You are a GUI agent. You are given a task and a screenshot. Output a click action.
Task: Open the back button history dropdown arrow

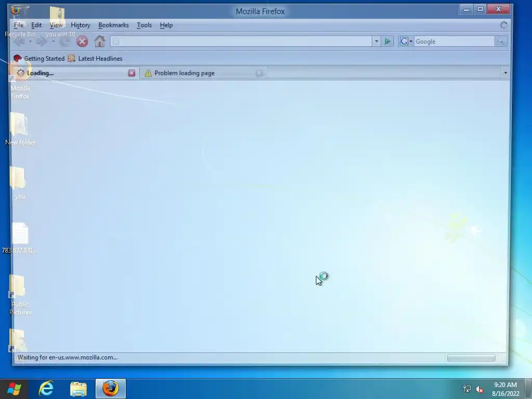30,42
